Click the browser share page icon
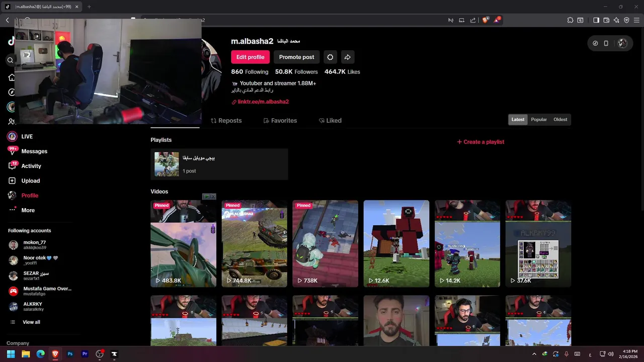The height and width of the screenshot is (362, 644). coord(473,20)
